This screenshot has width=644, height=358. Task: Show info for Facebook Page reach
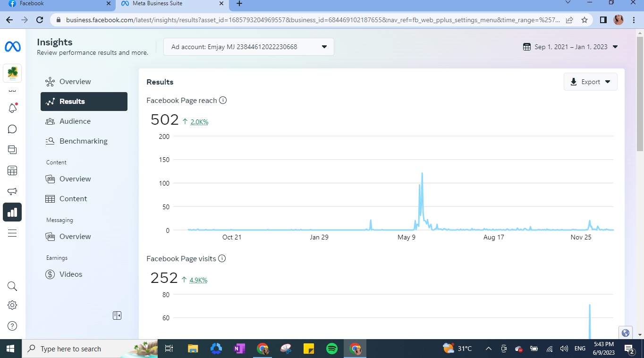click(223, 100)
